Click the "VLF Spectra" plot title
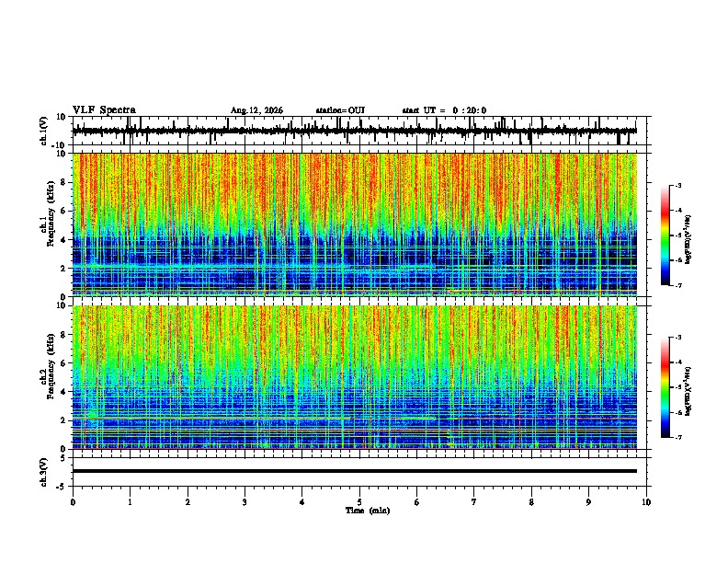Screen dimensions: 728x563 [104, 110]
